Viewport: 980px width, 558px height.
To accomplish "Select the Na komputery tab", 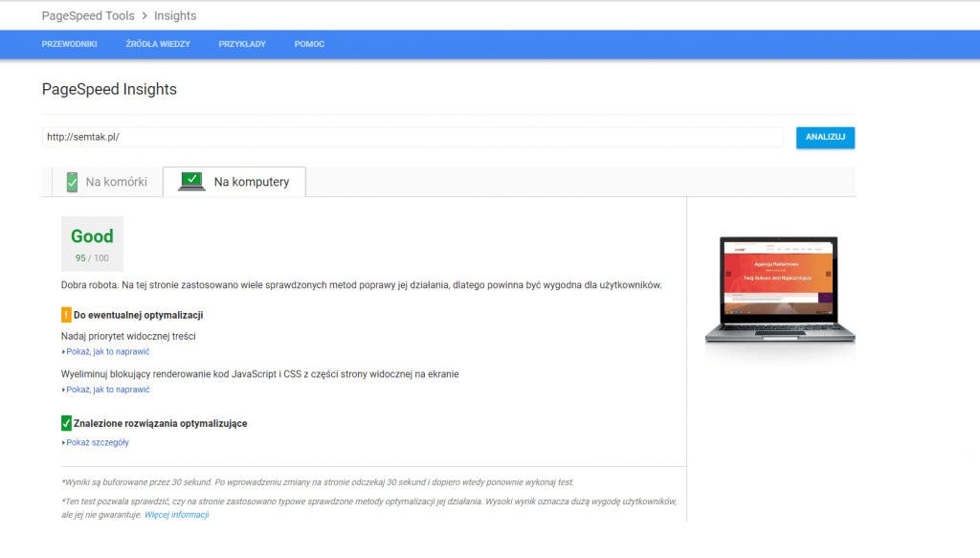I will (234, 182).
